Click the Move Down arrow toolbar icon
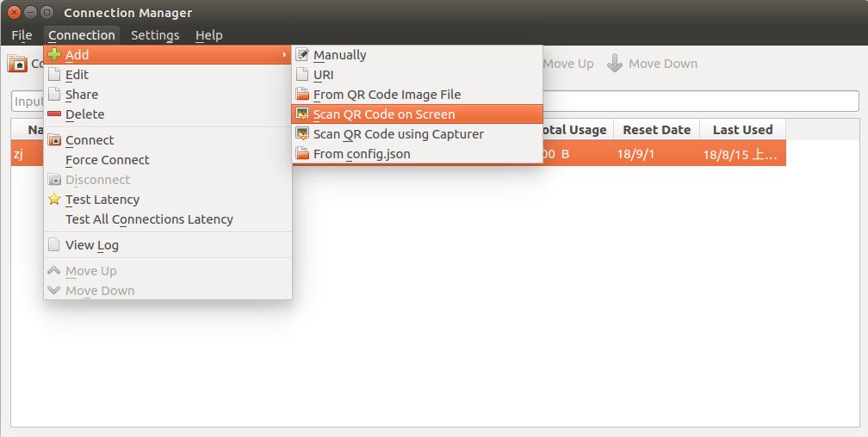Screen dimensions: 868x437 (x=615, y=64)
